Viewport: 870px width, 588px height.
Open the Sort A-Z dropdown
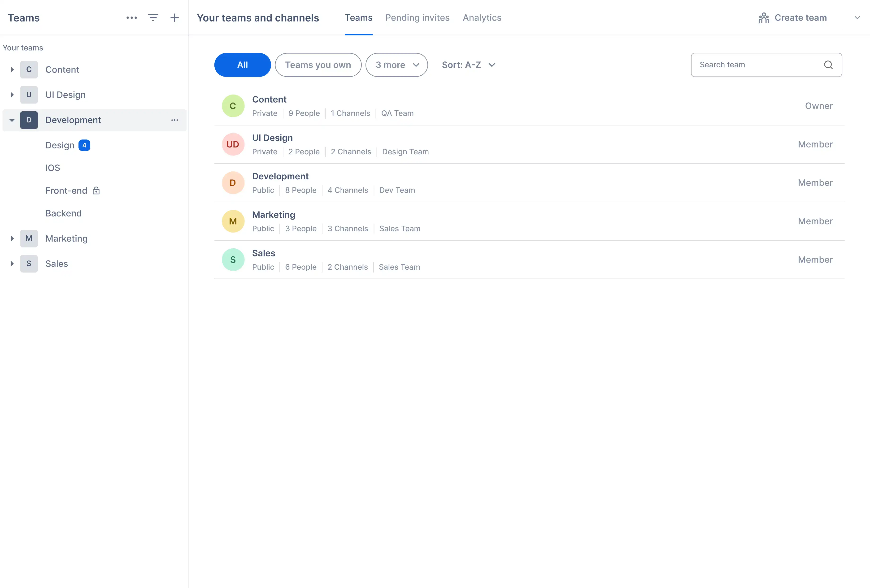click(x=468, y=65)
